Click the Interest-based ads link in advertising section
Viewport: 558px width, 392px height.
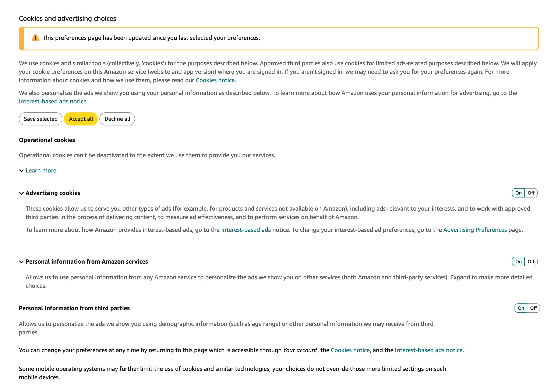[x=246, y=229]
